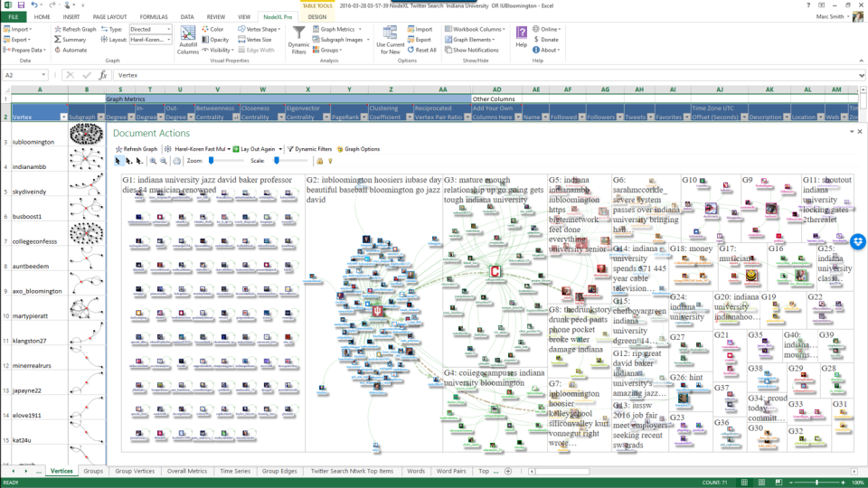This screenshot has height=488, width=868.
Task: Click the Page Layout view icon in status bar
Action: click(x=761, y=483)
